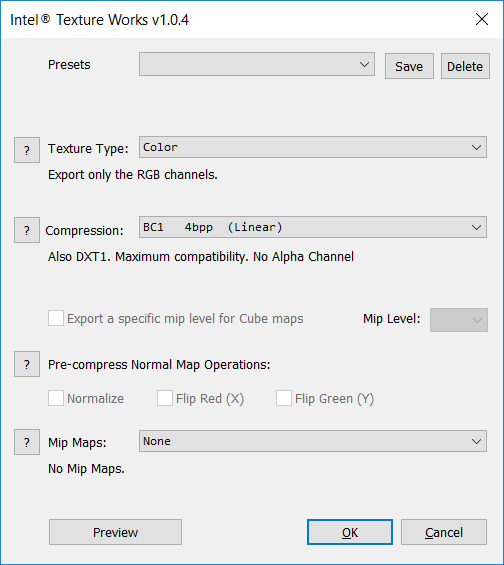Screen dimensions: 504x565
Task: Click the Preview button
Action: (115, 532)
